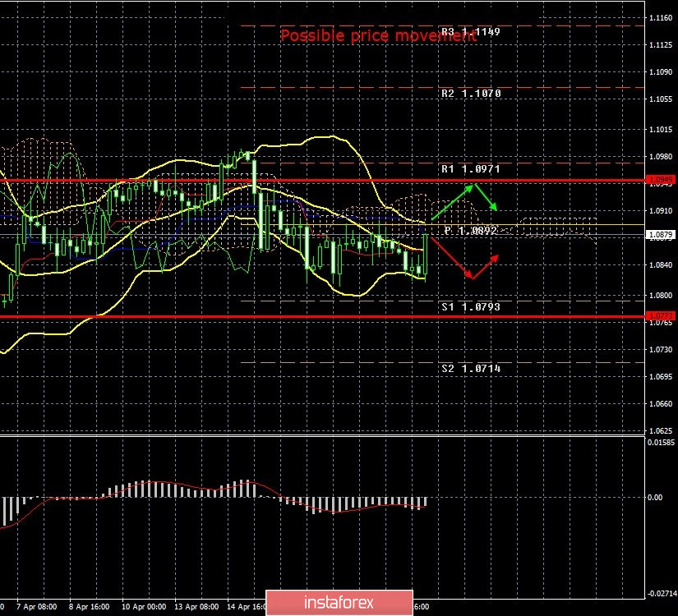
Task: Click the 0.01585 MACD scale value
Action: coord(661,443)
